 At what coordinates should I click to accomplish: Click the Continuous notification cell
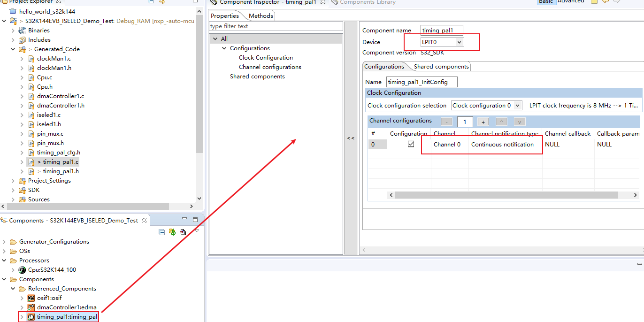pyautogui.click(x=506, y=145)
